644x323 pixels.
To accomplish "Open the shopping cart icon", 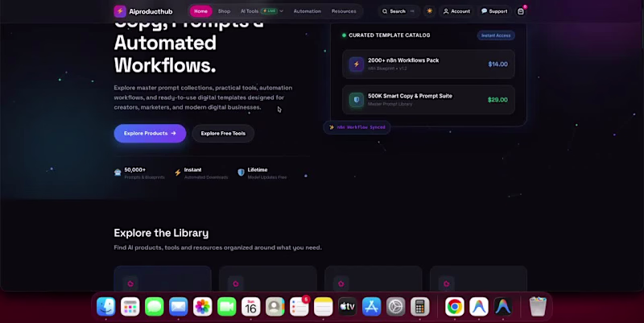I will tap(521, 11).
